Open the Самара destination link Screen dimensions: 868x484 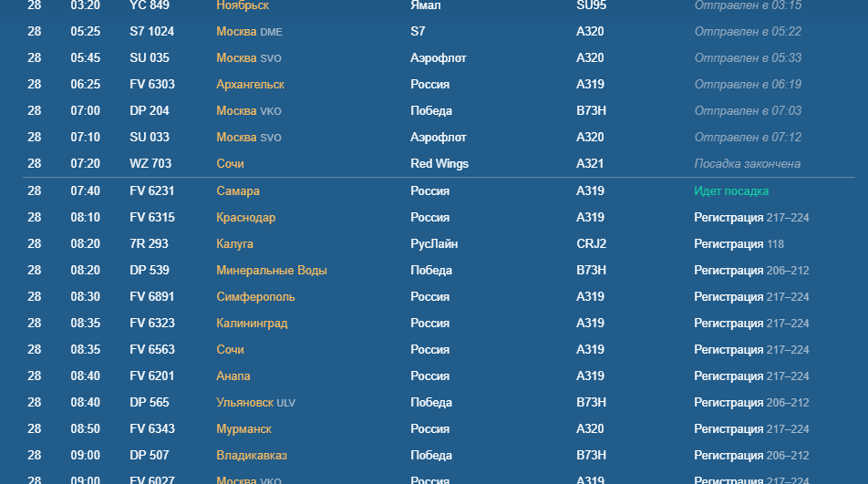[x=237, y=191]
